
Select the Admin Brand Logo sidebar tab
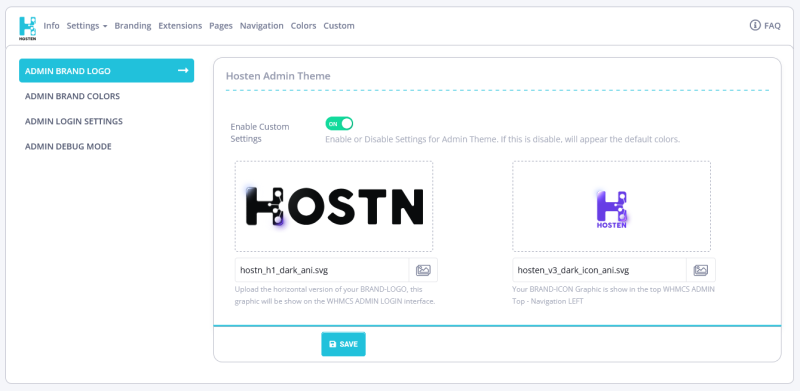(x=107, y=70)
